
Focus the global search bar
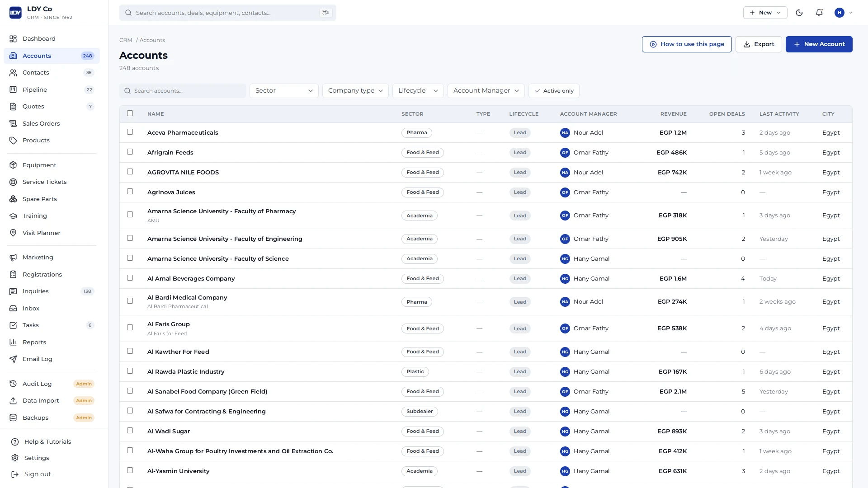point(228,13)
